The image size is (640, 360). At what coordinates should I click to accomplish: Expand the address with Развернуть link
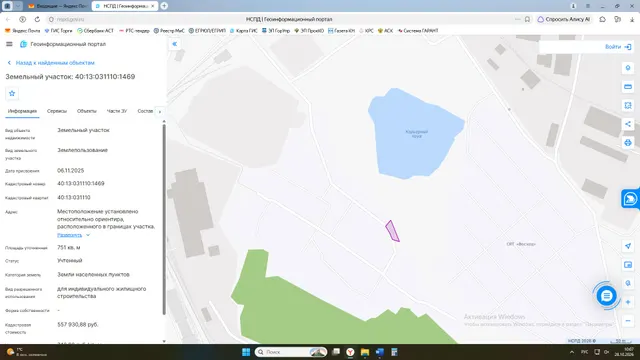(x=73, y=235)
